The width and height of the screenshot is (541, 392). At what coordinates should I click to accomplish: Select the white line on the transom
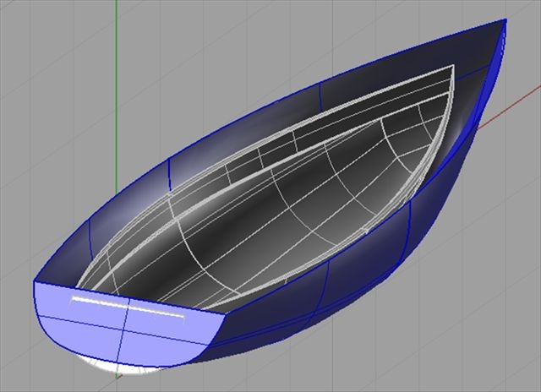coord(128,306)
